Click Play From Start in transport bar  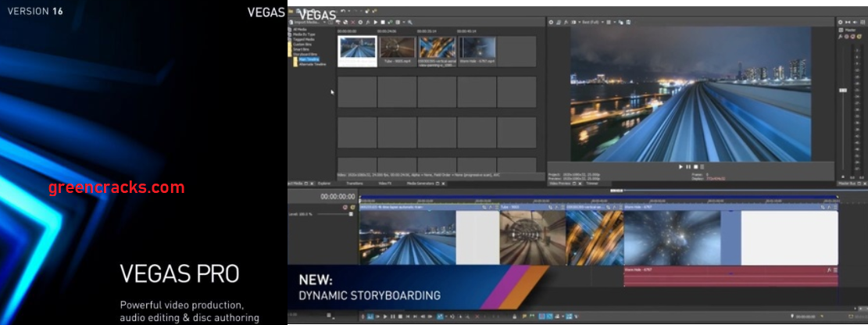pyautogui.click(x=378, y=316)
